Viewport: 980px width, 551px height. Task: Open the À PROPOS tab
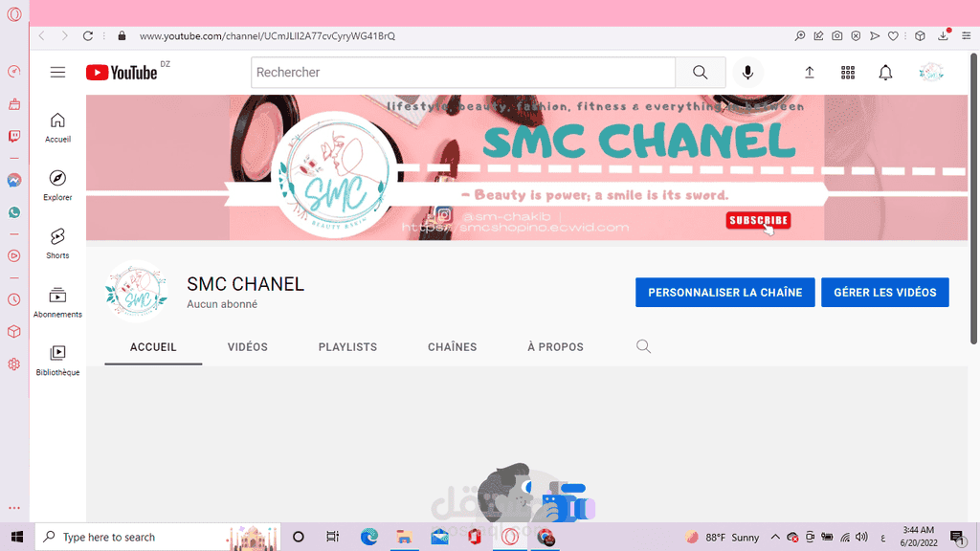555,346
